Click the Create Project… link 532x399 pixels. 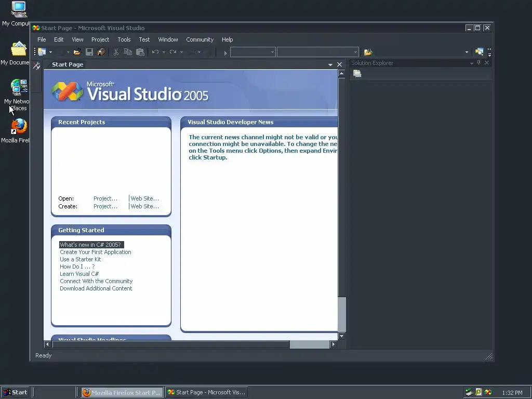(105, 206)
